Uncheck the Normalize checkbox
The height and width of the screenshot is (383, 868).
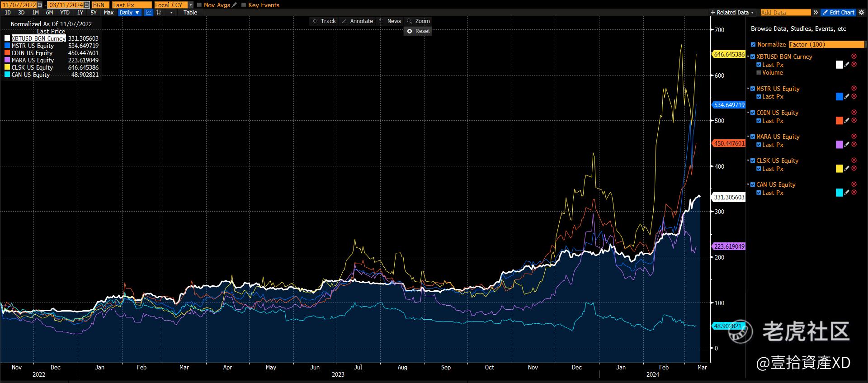point(753,44)
